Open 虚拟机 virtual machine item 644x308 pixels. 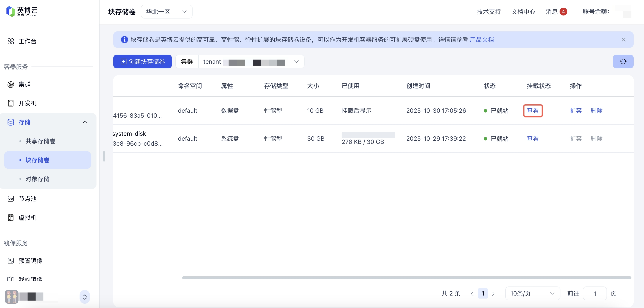[27, 218]
